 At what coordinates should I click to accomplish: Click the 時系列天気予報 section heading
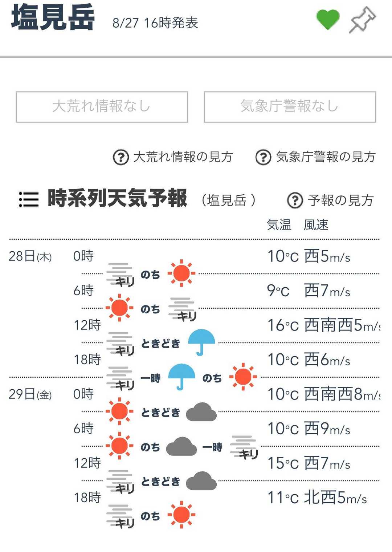(x=117, y=198)
